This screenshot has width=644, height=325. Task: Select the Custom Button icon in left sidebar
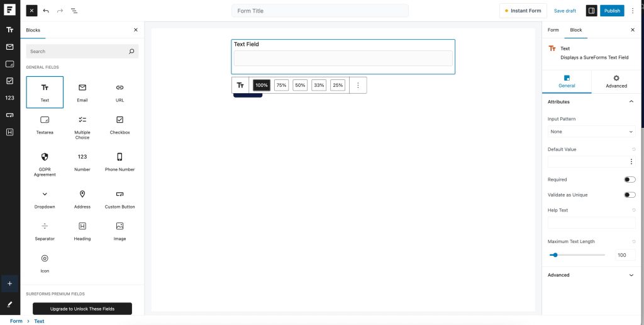point(10,115)
